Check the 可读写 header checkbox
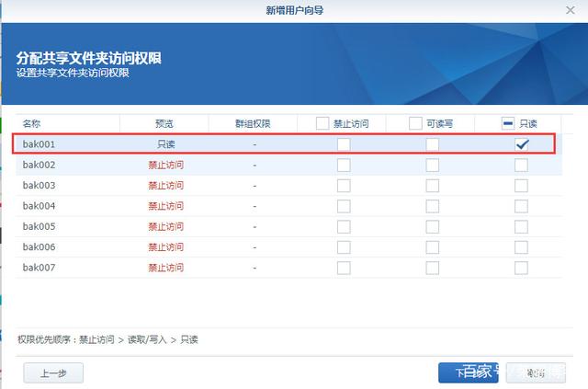 click(415, 123)
